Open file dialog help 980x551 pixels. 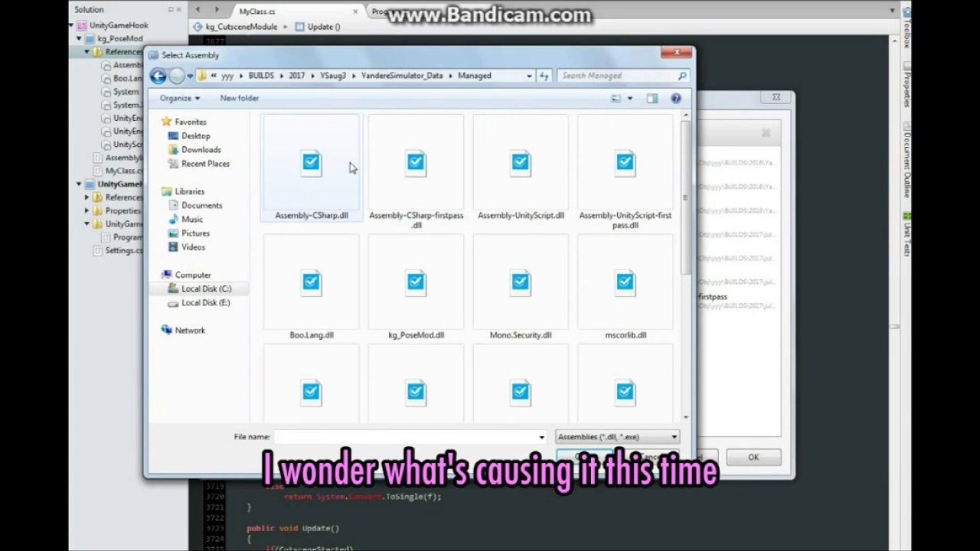click(x=676, y=98)
